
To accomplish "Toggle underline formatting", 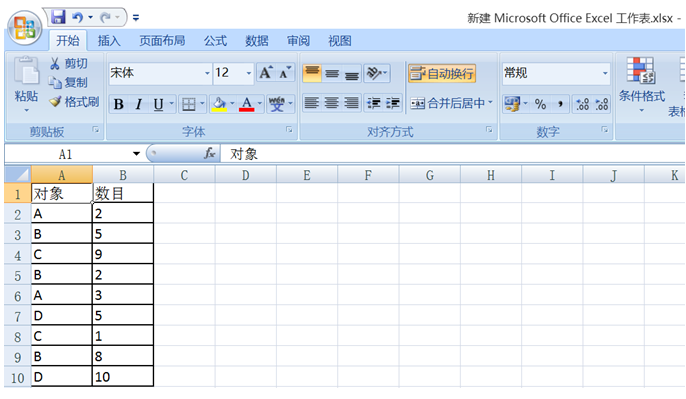I will tap(158, 104).
